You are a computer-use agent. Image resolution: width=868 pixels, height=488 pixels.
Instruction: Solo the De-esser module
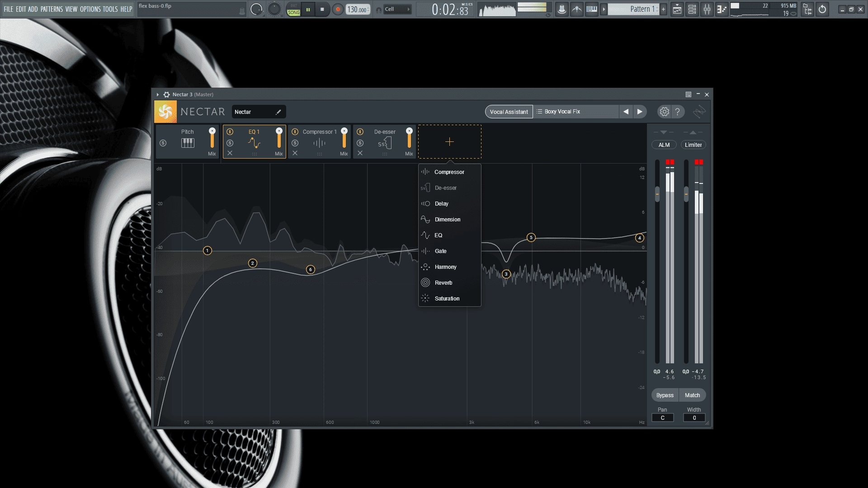click(360, 143)
